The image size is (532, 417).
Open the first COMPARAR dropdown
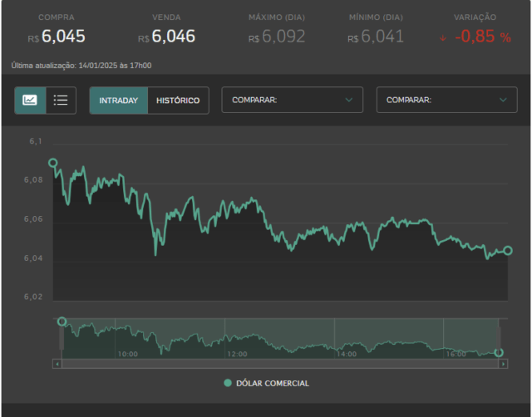[x=292, y=100]
